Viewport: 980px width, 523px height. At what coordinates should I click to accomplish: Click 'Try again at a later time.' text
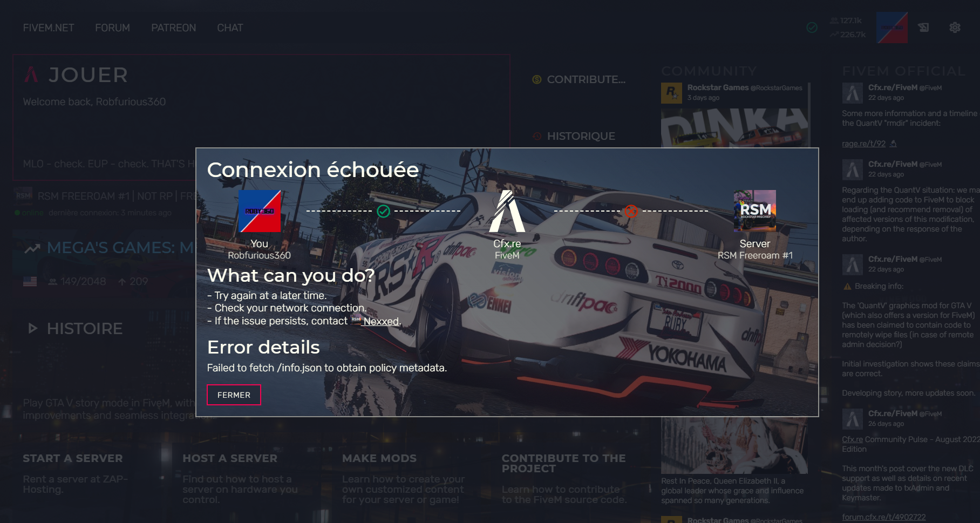[270, 295]
